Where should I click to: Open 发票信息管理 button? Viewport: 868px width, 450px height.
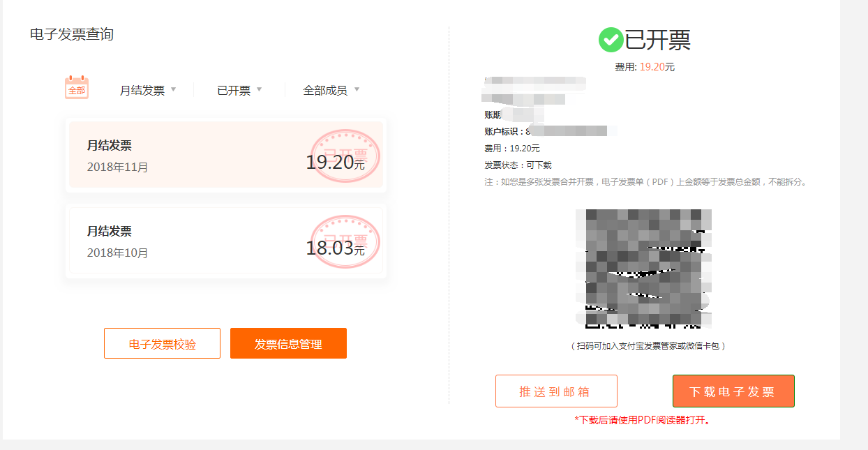click(x=288, y=343)
